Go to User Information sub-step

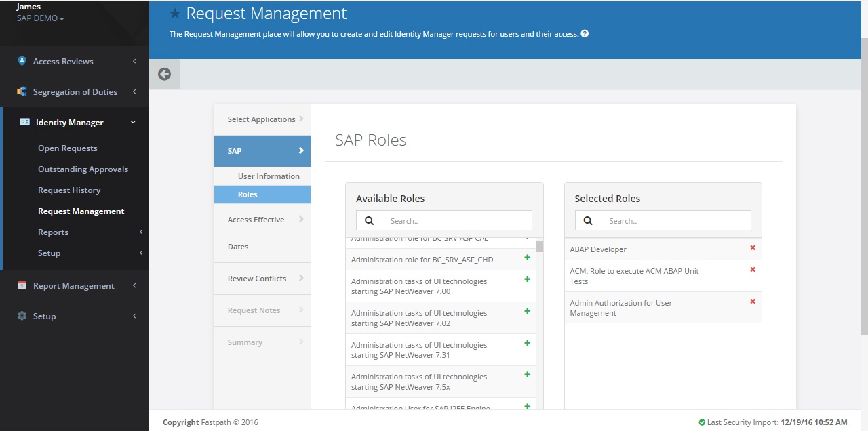point(269,176)
